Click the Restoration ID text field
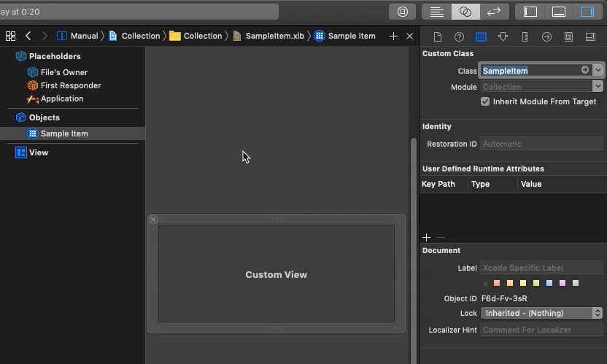The width and height of the screenshot is (607, 364). [x=541, y=144]
